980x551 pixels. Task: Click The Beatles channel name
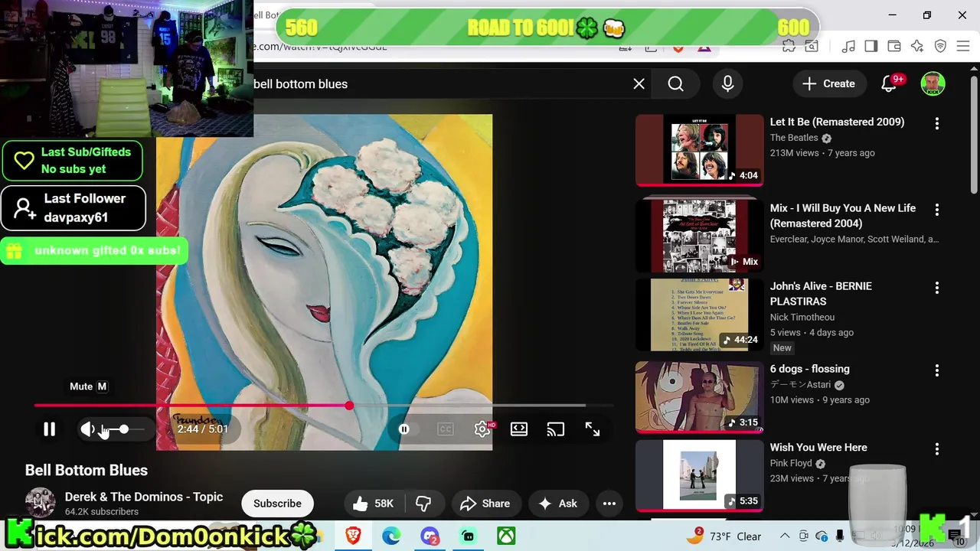pos(794,138)
